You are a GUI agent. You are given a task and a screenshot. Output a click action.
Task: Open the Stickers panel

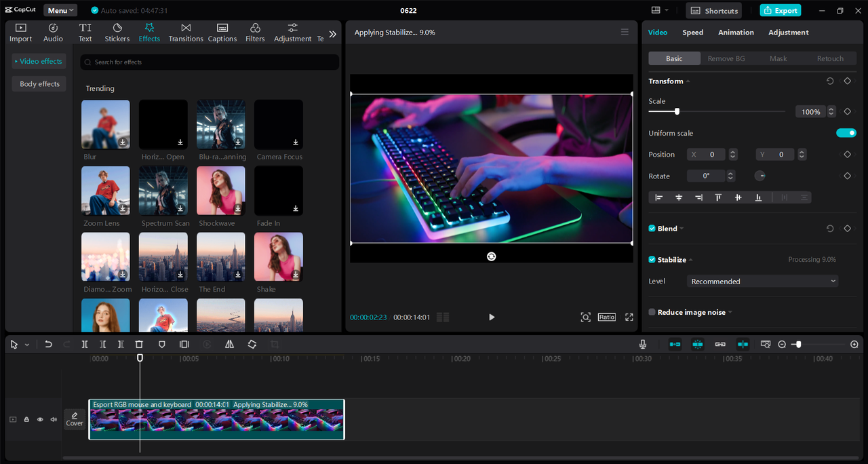pos(117,33)
